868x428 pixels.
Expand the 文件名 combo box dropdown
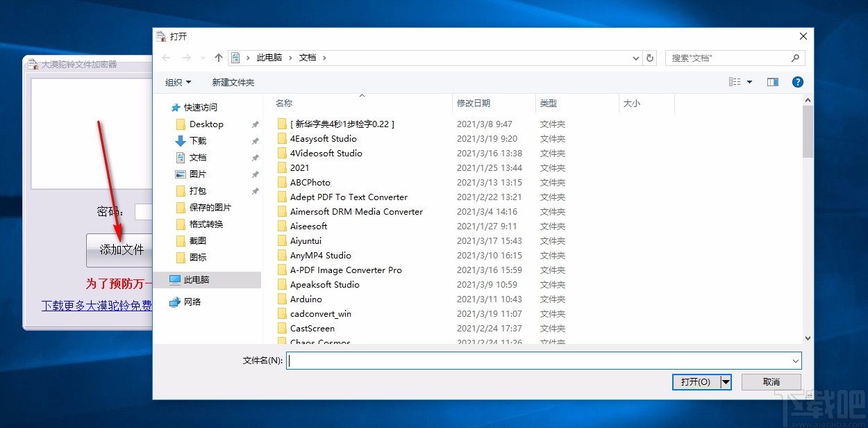point(795,361)
